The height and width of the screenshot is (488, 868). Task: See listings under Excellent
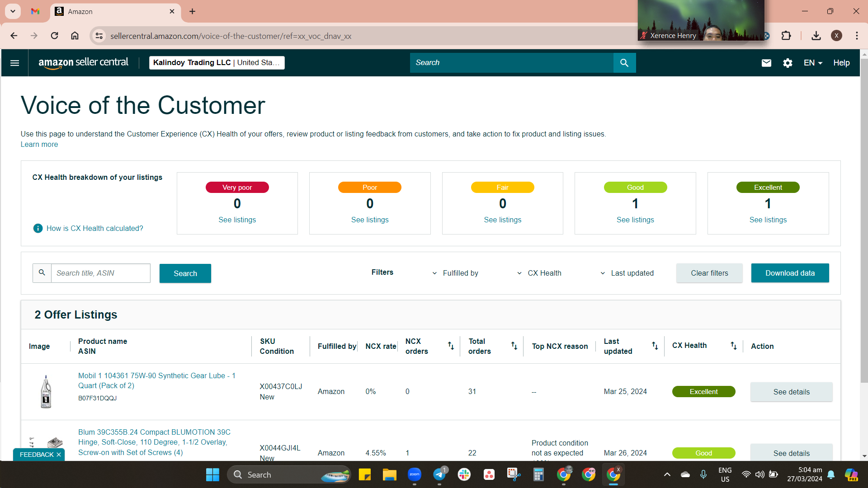[x=768, y=220]
